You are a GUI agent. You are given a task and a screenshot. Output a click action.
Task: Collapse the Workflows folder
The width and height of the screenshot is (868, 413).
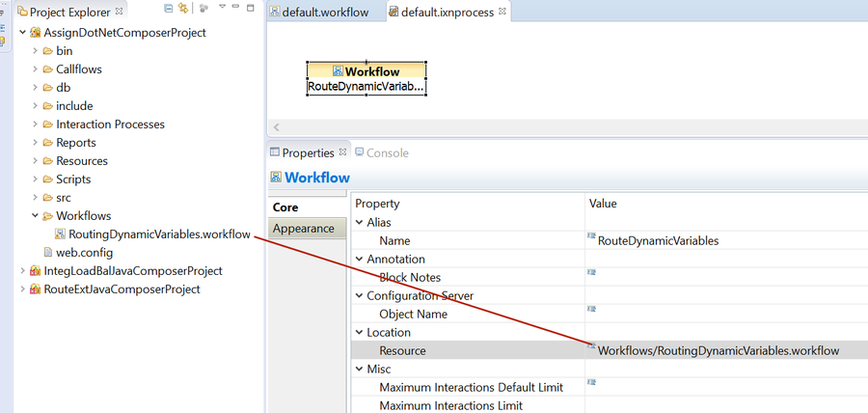pos(35,216)
